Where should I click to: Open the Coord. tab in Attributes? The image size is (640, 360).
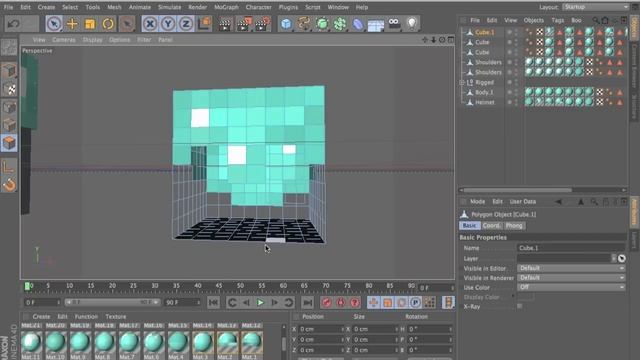[491, 225]
